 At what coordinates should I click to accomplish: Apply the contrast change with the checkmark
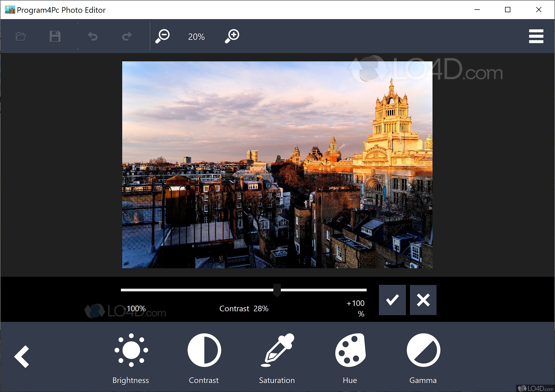tap(392, 300)
